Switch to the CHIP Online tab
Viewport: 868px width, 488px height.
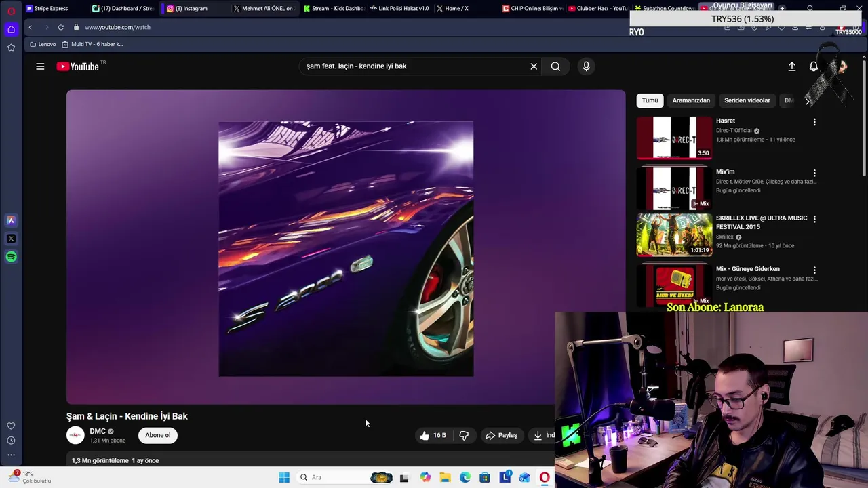click(x=532, y=9)
